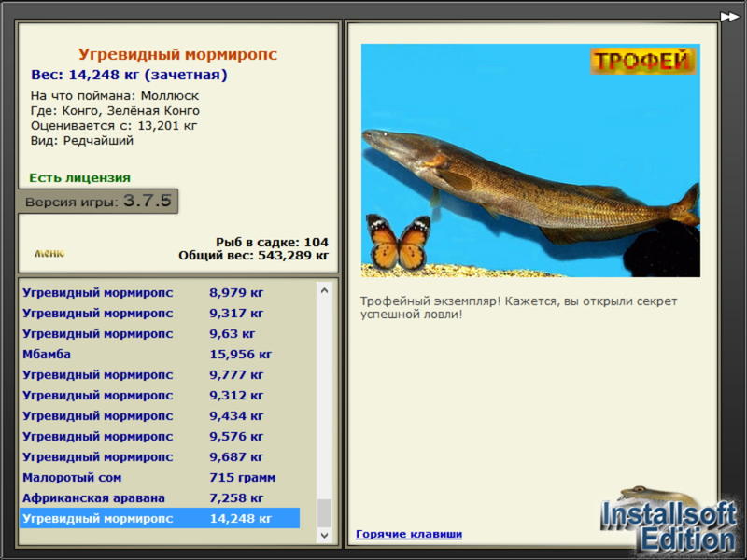Select the Африканская аравана 7,258 кг row
The image size is (747, 560).
(160, 497)
